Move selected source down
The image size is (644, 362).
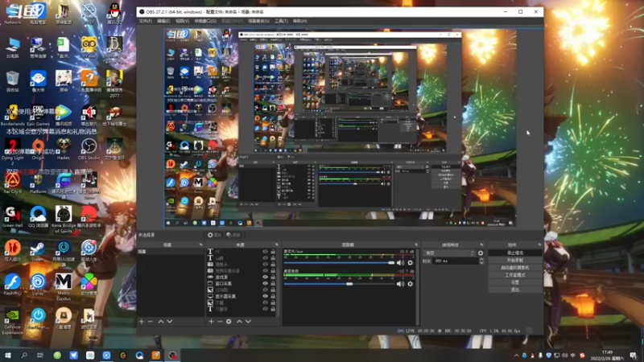pyautogui.click(x=248, y=321)
